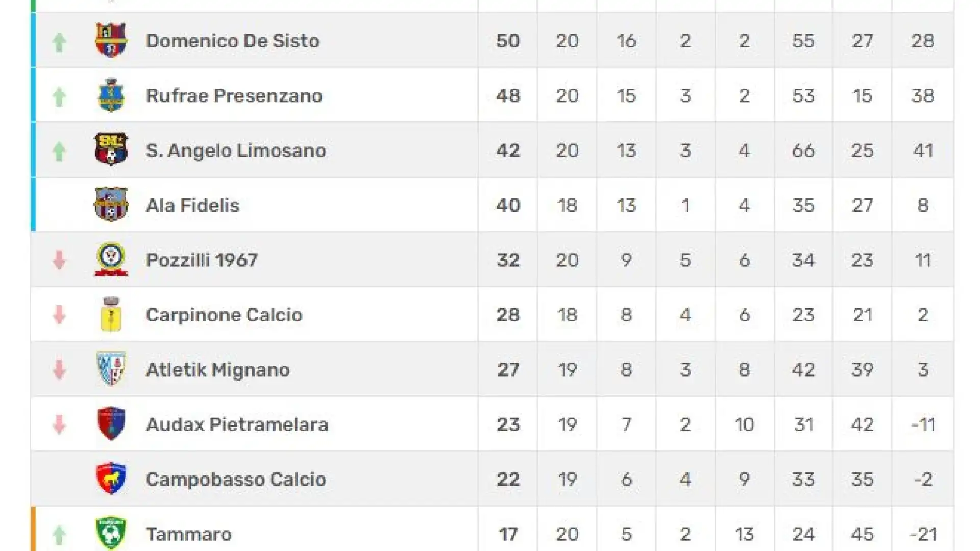980x551 pixels.
Task: Click the Atletik Mignano team crest
Action: 111,369
